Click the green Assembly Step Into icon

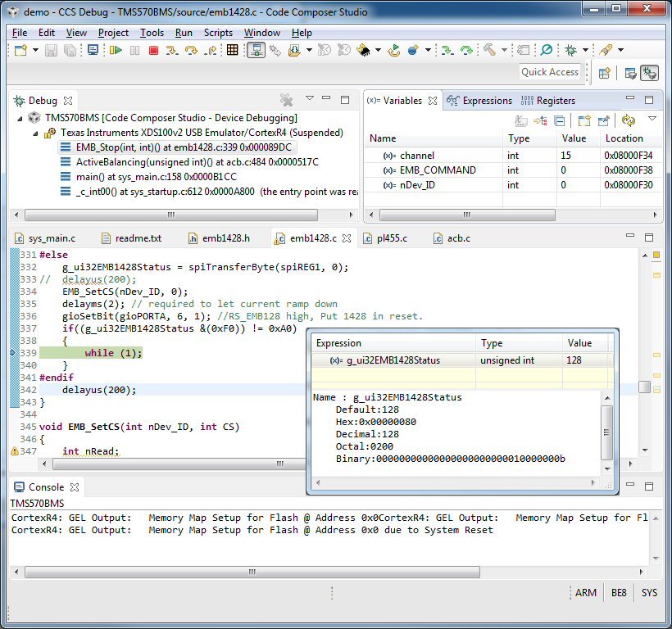[447, 50]
